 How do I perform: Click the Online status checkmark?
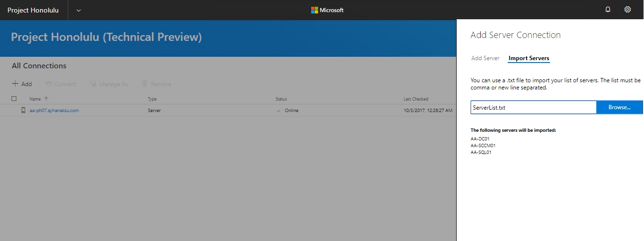point(278,111)
